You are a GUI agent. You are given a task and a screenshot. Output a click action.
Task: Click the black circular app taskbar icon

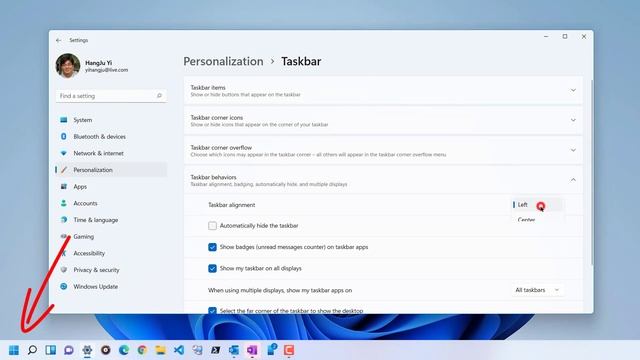click(x=106, y=350)
